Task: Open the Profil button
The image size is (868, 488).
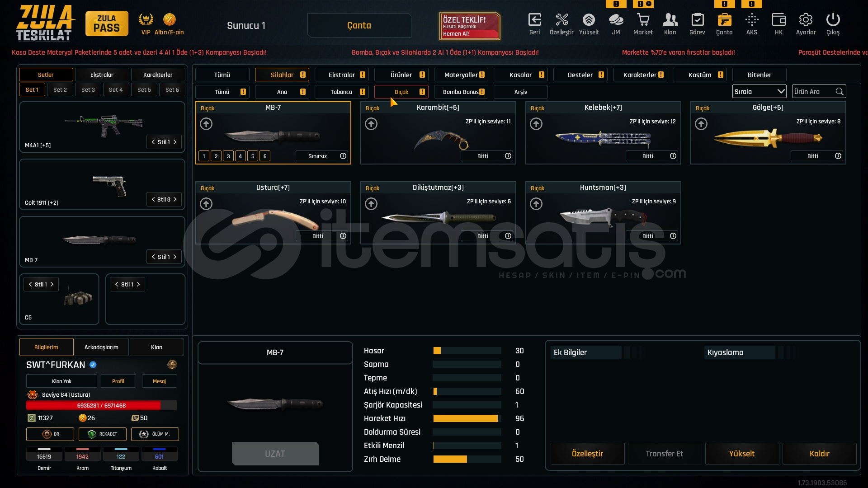Action: [x=118, y=381]
